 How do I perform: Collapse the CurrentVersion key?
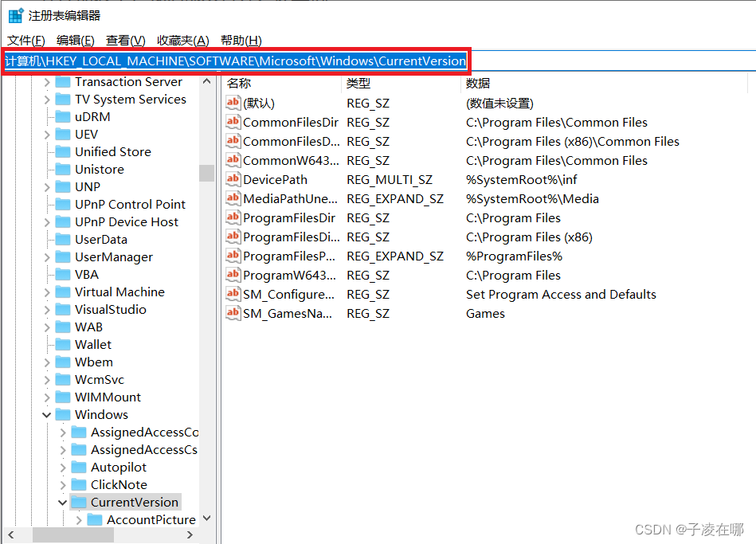tap(63, 503)
